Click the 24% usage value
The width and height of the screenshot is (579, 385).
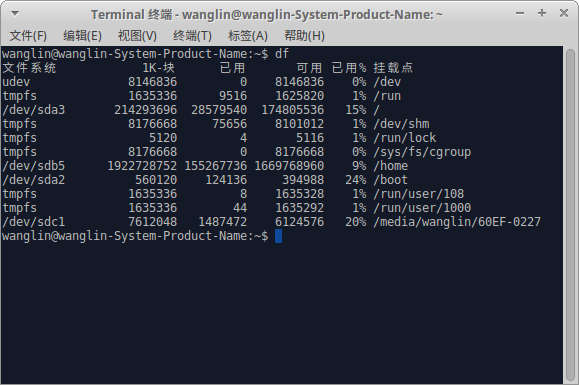[x=356, y=180]
